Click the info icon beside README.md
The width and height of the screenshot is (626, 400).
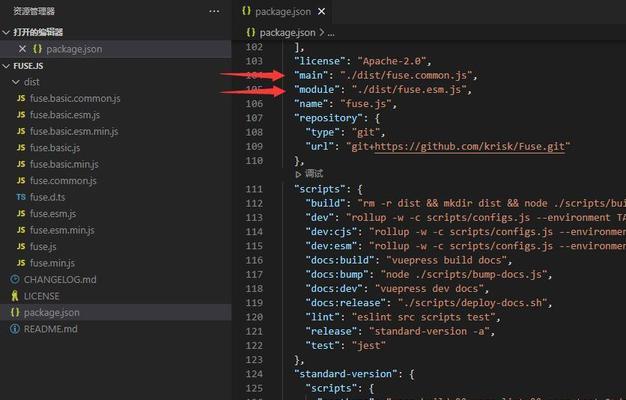coord(15,329)
